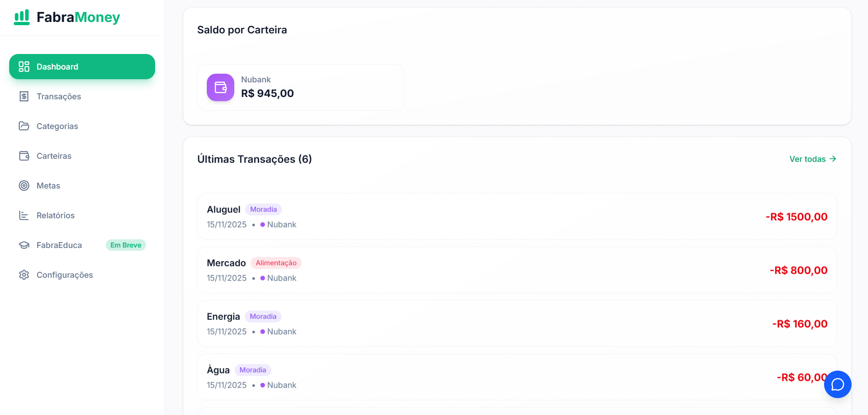Select the Metas target icon
This screenshot has width=868, height=415.
[24, 185]
